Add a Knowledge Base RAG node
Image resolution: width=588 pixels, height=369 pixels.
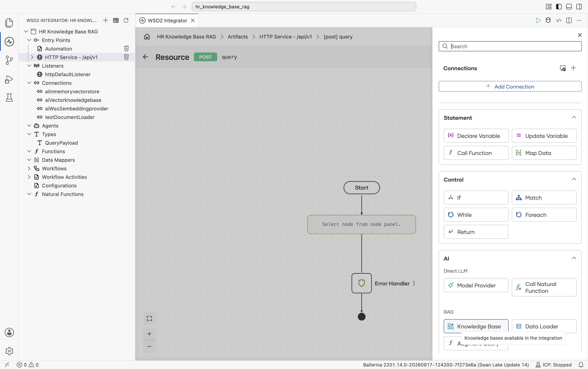(x=476, y=326)
